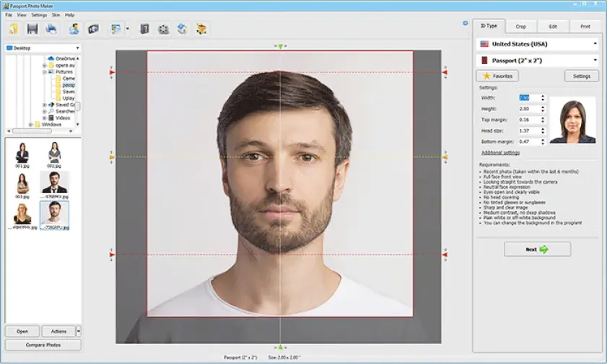
Task: Click the help book toolbar icon
Action: [x=145, y=29]
